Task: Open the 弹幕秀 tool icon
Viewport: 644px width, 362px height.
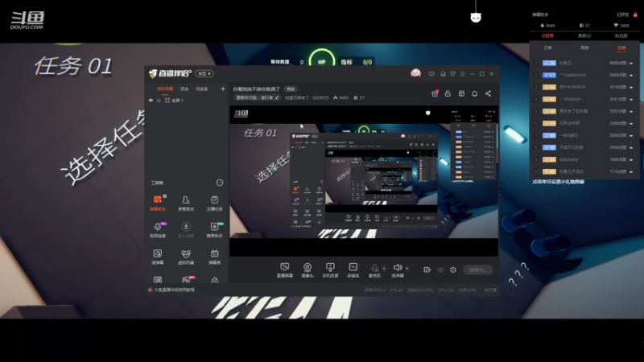Action: [x=214, y=257]
